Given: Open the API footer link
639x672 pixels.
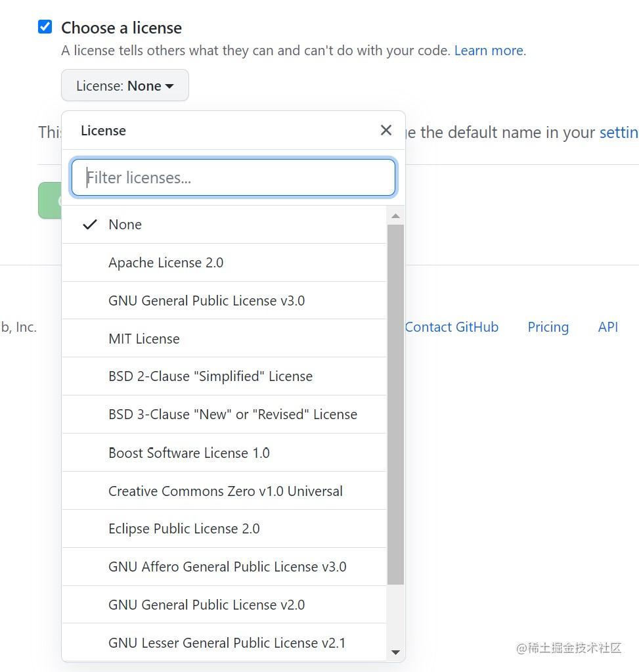Looking at the screenshot, I should 607,326.
